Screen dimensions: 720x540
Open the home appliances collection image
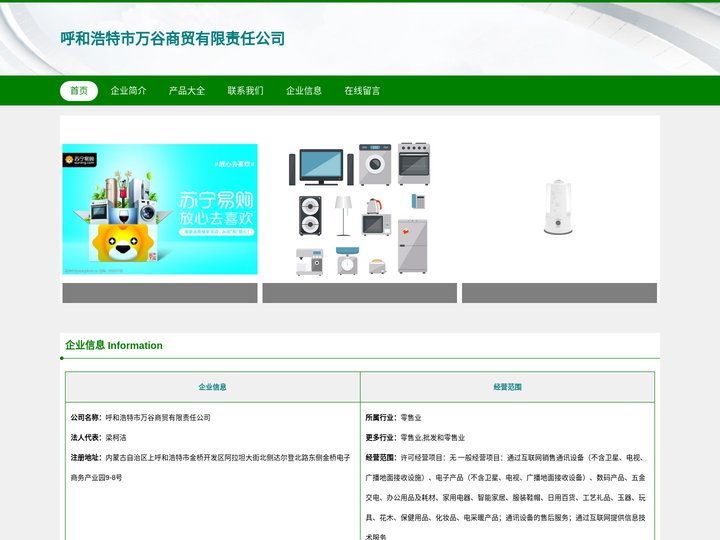360,209
